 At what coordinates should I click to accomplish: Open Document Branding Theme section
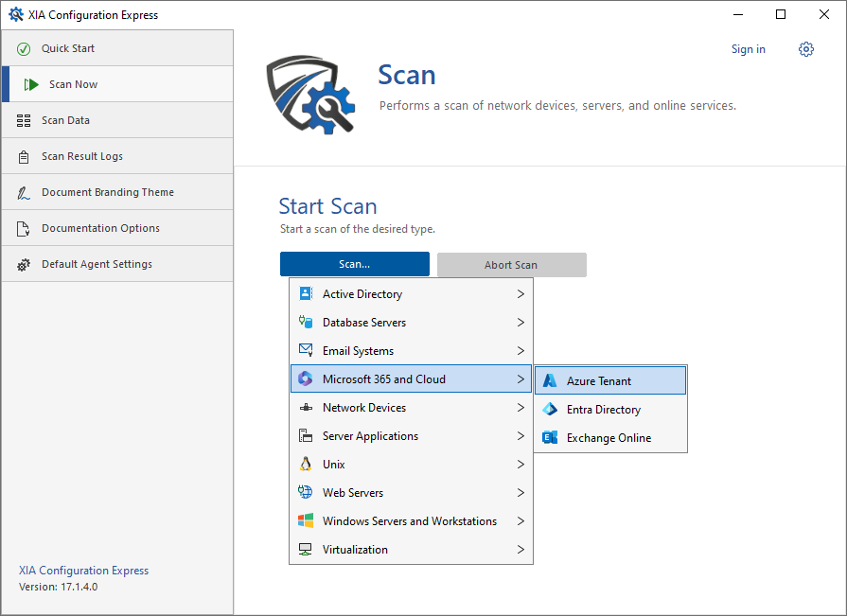117,192
